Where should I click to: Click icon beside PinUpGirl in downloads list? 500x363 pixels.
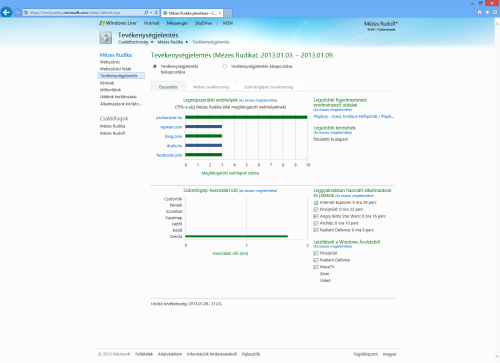click(316, 253)
